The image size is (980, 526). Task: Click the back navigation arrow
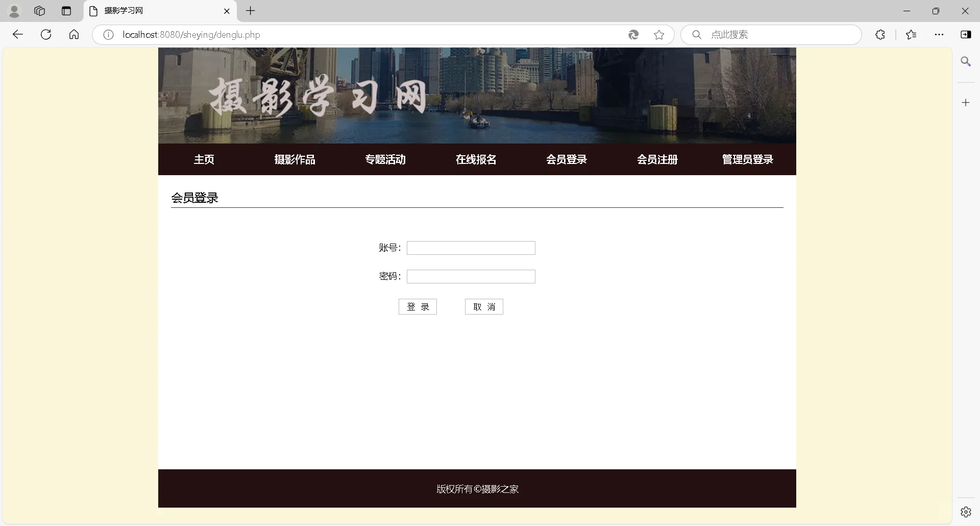18,34
